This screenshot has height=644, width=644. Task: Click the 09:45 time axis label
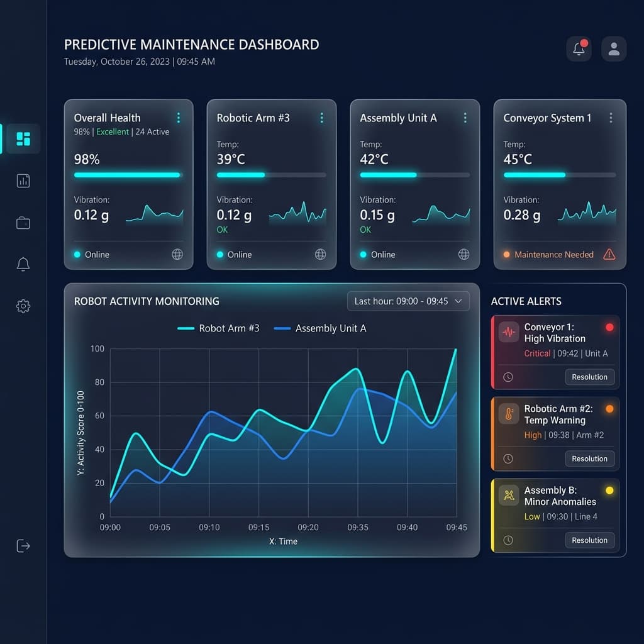pos(457,528)
